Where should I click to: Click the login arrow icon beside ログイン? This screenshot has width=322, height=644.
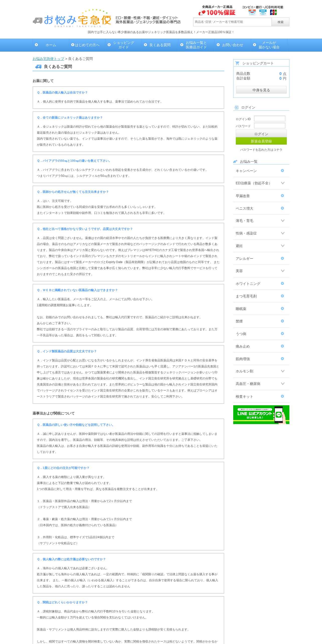click(x=236, y=108)
